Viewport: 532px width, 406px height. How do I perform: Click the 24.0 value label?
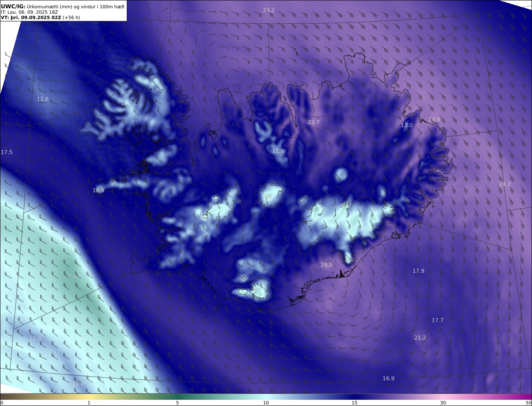327,265
